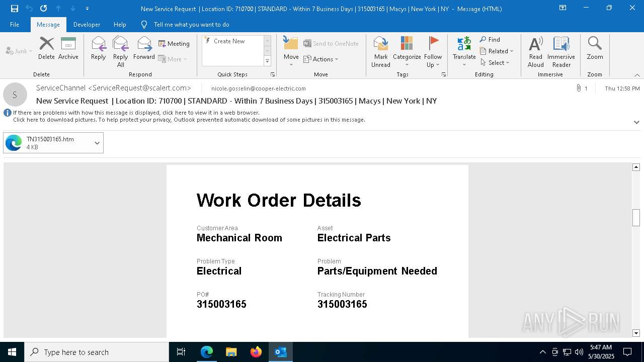The width and height of the screenshot is (644, 362).
Task: Launch Firefox from the taskbar
Action: coord(256,352)
